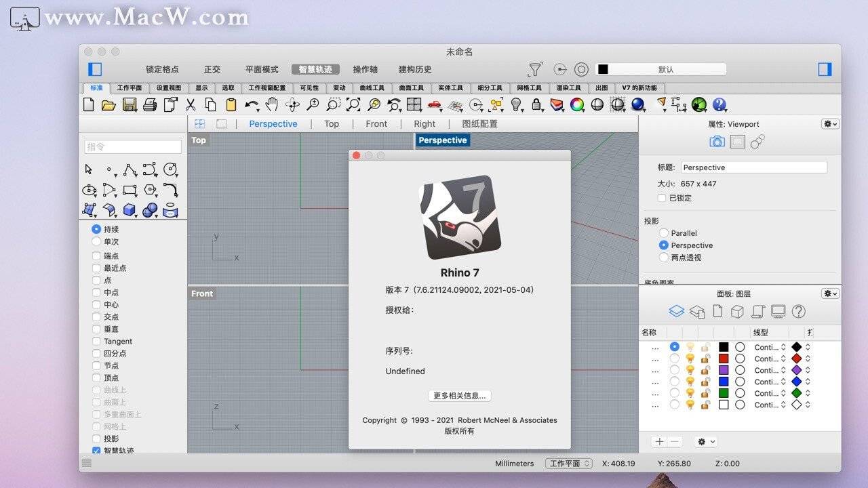This screenshot has height=488, width=868.
Task: Click the blue render sphere icon
Action: click(x=638, y=104)
